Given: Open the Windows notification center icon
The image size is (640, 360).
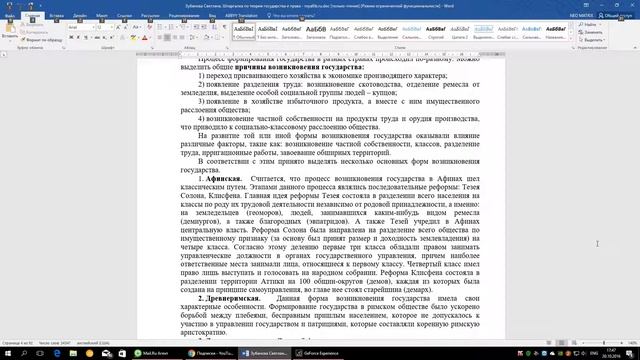Looking at the screenshot, I should (x=629, y=353).
